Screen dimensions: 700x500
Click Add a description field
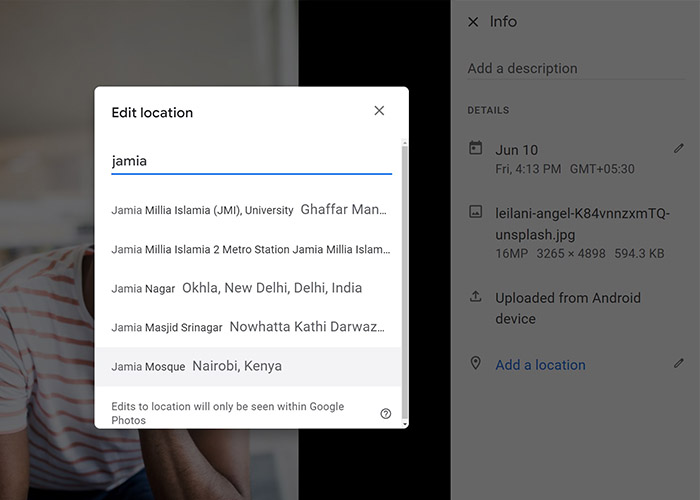pyautogui.click(x=576, y=68)
